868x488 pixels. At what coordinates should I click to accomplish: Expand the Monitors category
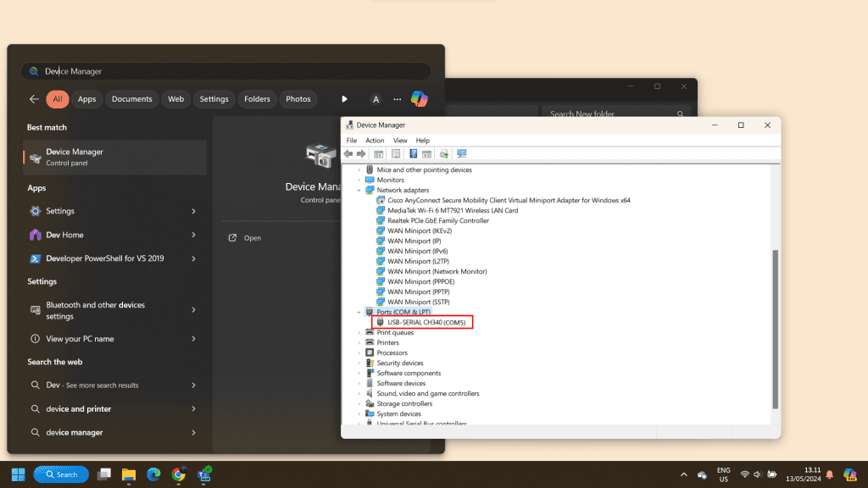[x=359, y=180]
